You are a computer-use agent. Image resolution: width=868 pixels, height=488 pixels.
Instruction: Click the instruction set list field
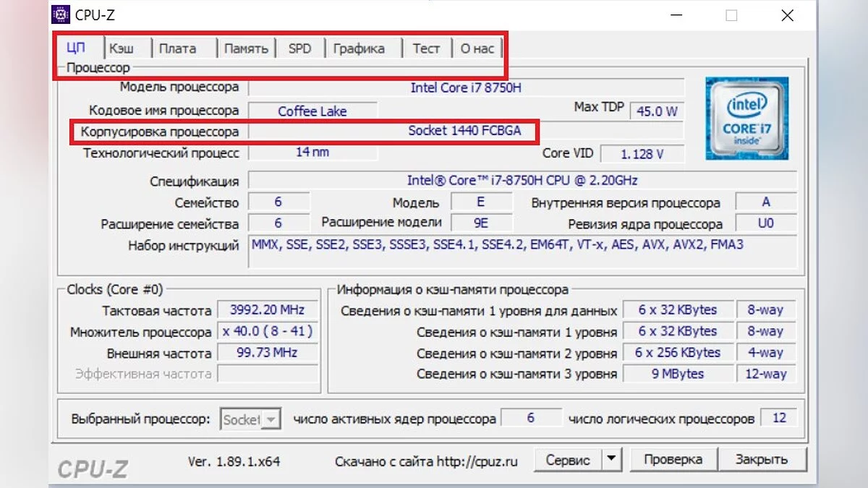pyautogui.click(x=522, y=251)
